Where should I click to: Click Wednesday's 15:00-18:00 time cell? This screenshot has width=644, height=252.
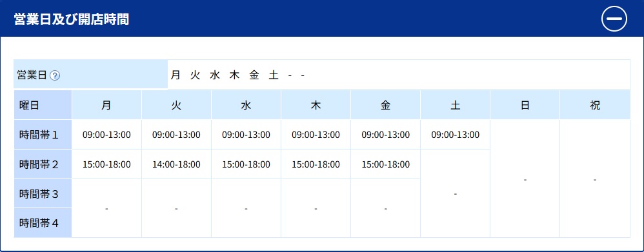click(246, 164)
